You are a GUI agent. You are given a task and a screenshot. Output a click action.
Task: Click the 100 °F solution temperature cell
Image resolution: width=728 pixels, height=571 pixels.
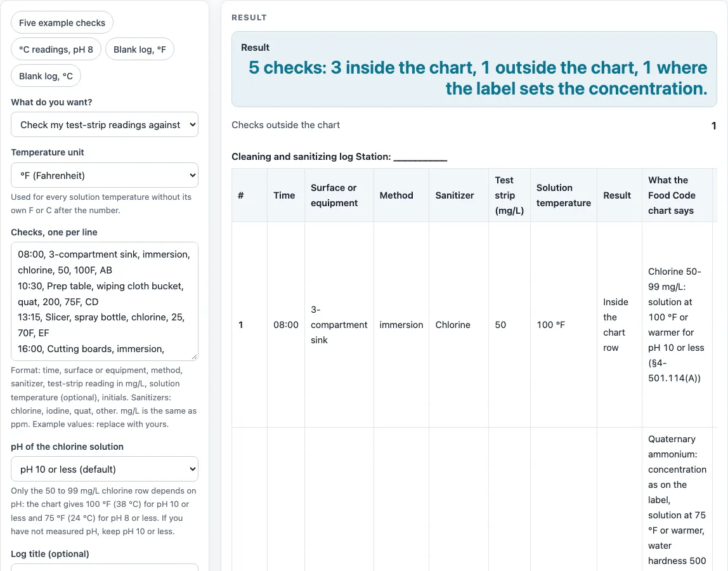564,325
